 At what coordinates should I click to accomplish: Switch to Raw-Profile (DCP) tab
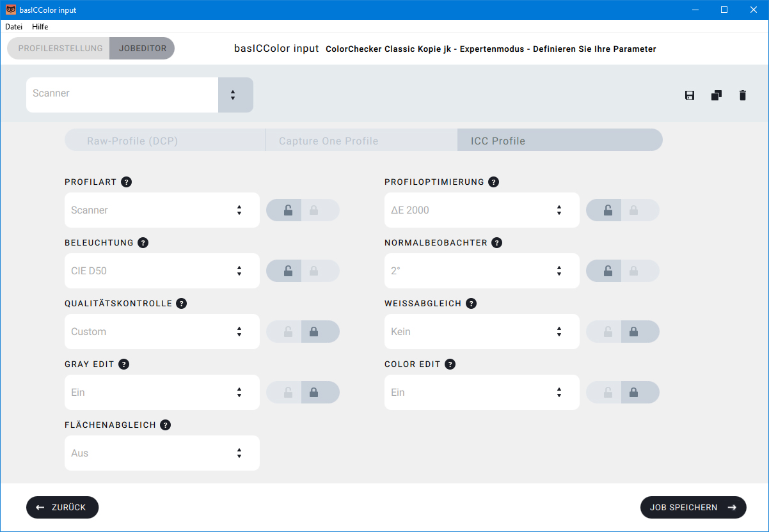[165, 141]
